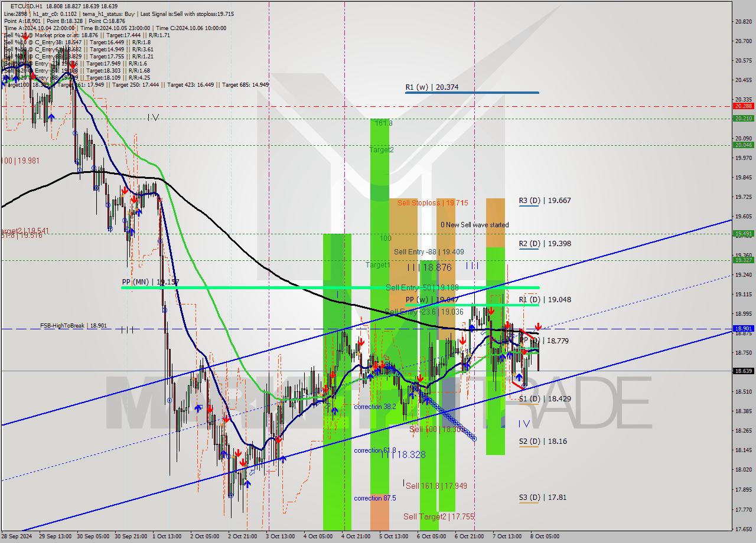Image resolution: width=756 pixels, height=543 pixels.
Task: Click the S3 (D) | 17.81 support label
Action: coord(542,498)
